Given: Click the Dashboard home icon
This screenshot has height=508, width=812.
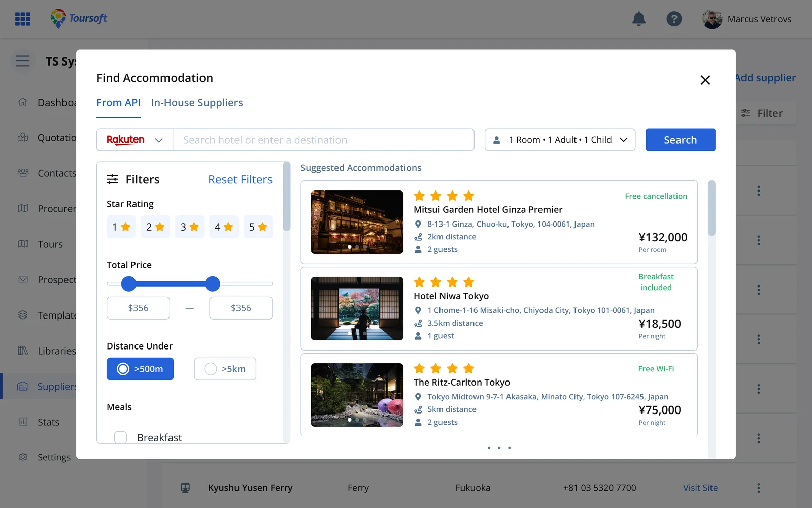Looking at the screenshot, I should 23,102.
